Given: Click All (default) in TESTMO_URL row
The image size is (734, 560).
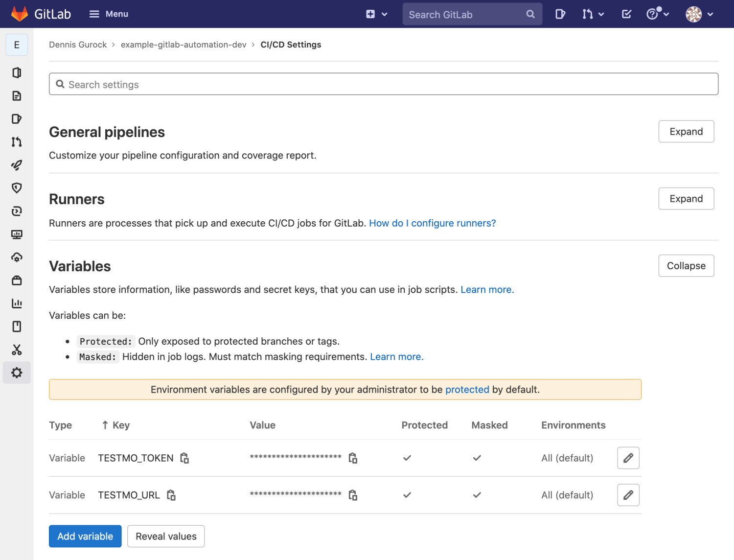Looking at the screenshot, I should (x=567, y=495).
